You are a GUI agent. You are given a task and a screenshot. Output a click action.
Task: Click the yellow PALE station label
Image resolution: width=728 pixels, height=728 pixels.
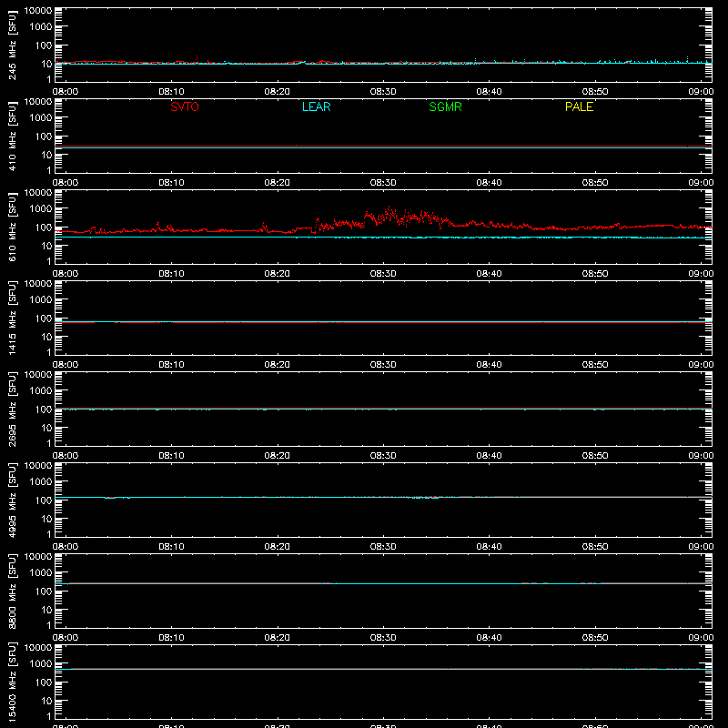click(579, 107)
